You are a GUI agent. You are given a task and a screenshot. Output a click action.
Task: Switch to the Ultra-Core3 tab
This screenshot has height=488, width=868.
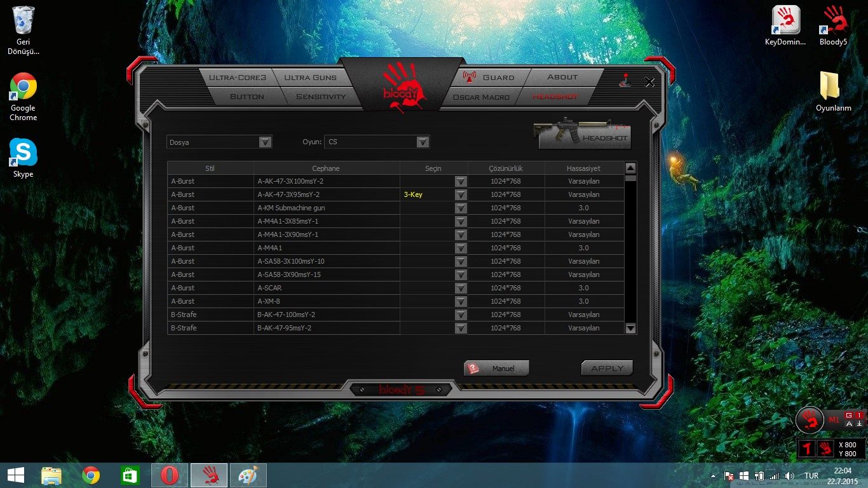238,78
